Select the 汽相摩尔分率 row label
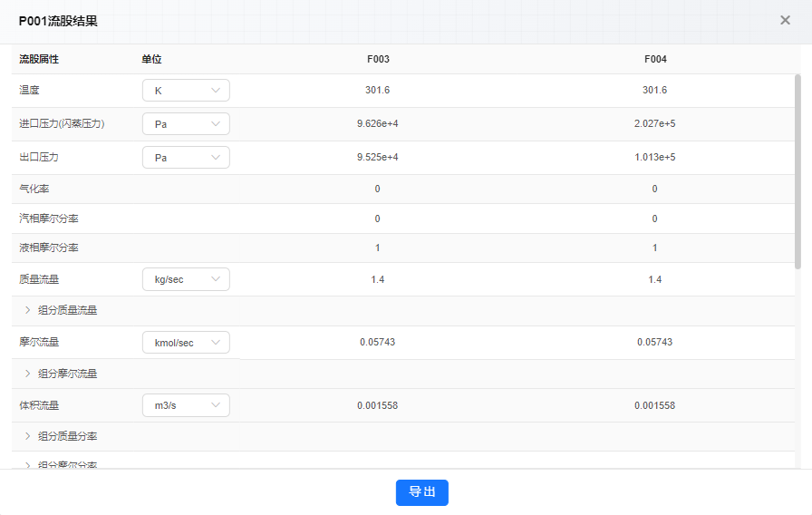The width and height of the screenshot is (812, 515). (x=49, y=219)
